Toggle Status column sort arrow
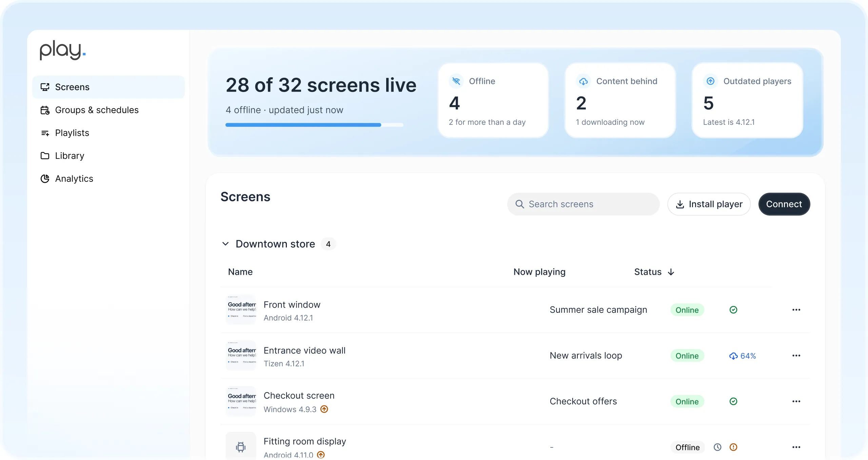Image resolution: width=868 pixels, height=460 pixels. [x=671, y=272]
